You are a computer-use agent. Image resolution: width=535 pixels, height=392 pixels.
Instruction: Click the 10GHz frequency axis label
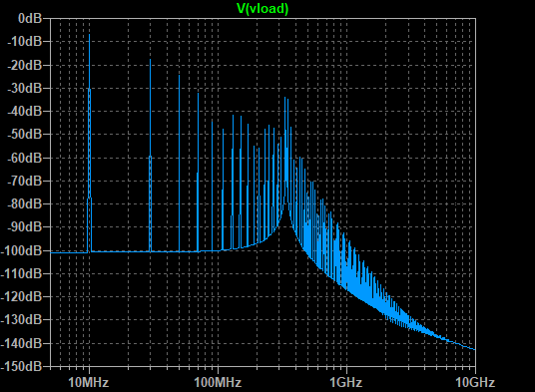click(475, 382)
